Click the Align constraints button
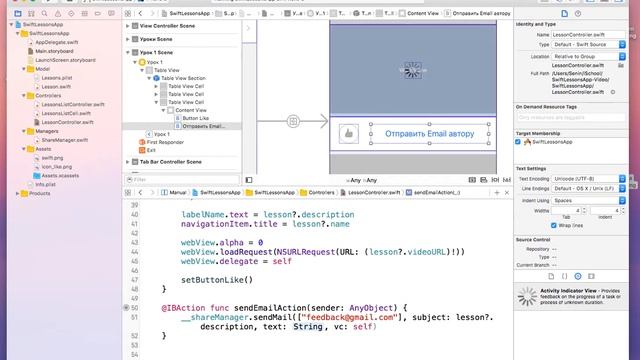The image size is (640, 360). (484, 180)
